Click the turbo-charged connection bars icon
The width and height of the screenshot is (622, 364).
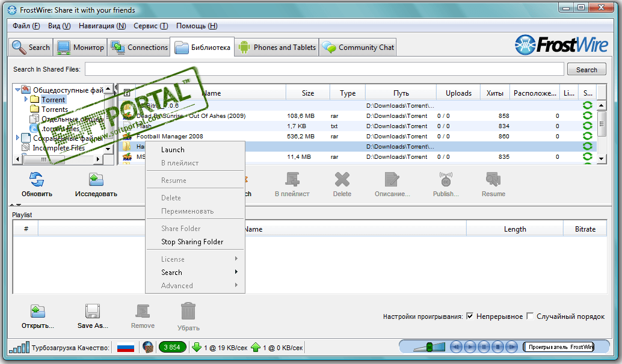[19, 347]
